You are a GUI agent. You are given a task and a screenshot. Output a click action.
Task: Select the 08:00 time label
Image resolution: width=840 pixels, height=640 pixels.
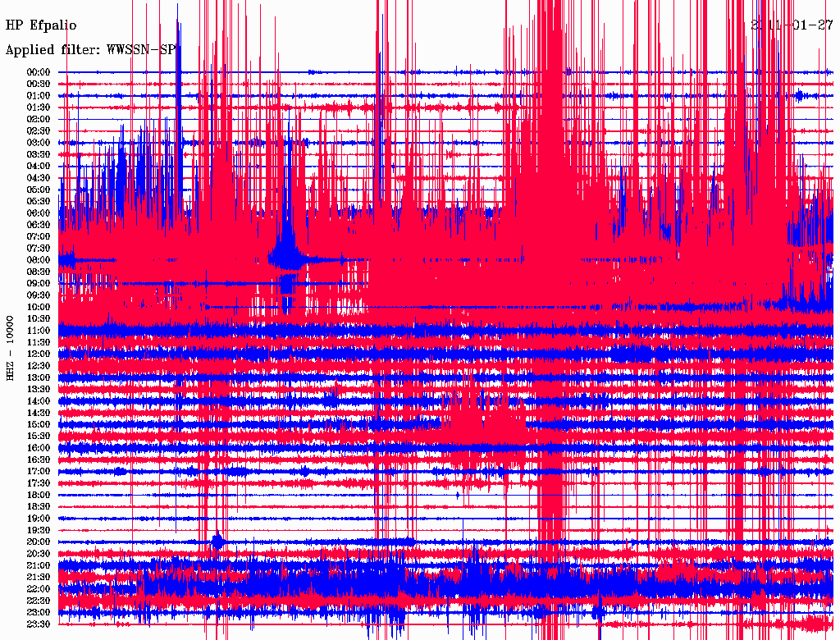tap(39, 260)
